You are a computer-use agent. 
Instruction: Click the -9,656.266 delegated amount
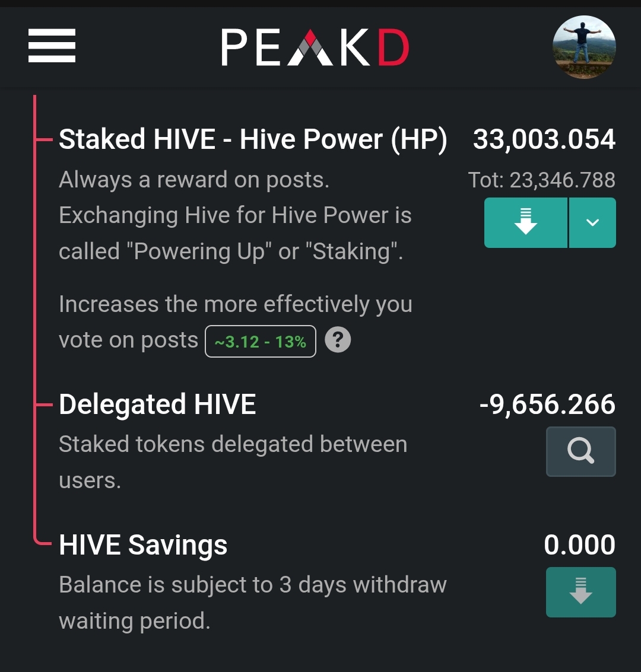pos(547,405)
